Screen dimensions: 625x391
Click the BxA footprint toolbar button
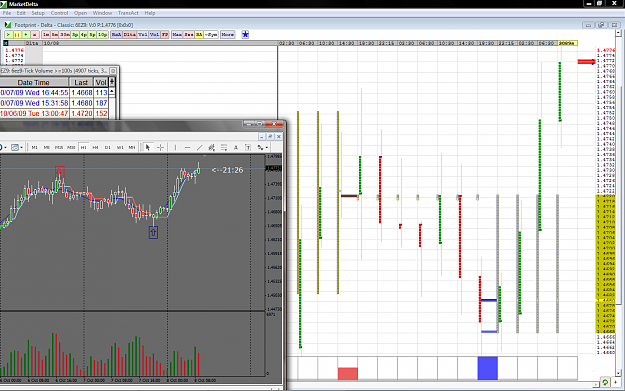(x=116, y=35)
